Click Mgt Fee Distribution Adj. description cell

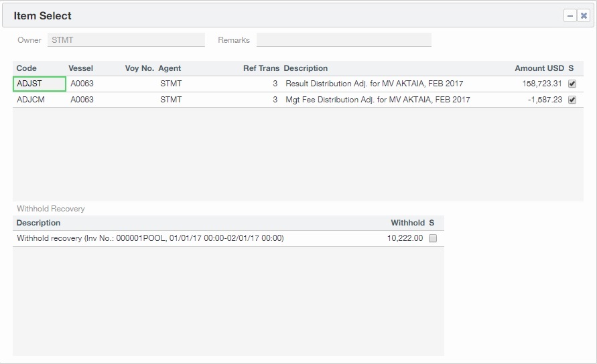[x=378, y=100]
